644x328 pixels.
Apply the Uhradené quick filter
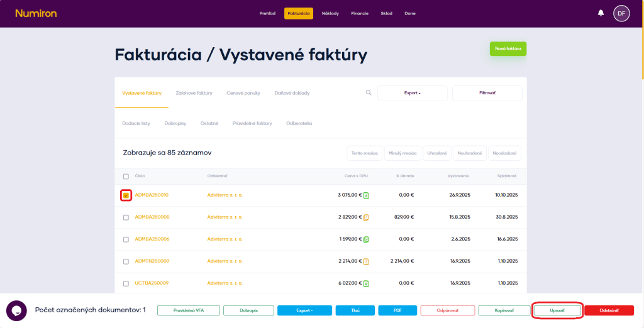coord(437,153)
